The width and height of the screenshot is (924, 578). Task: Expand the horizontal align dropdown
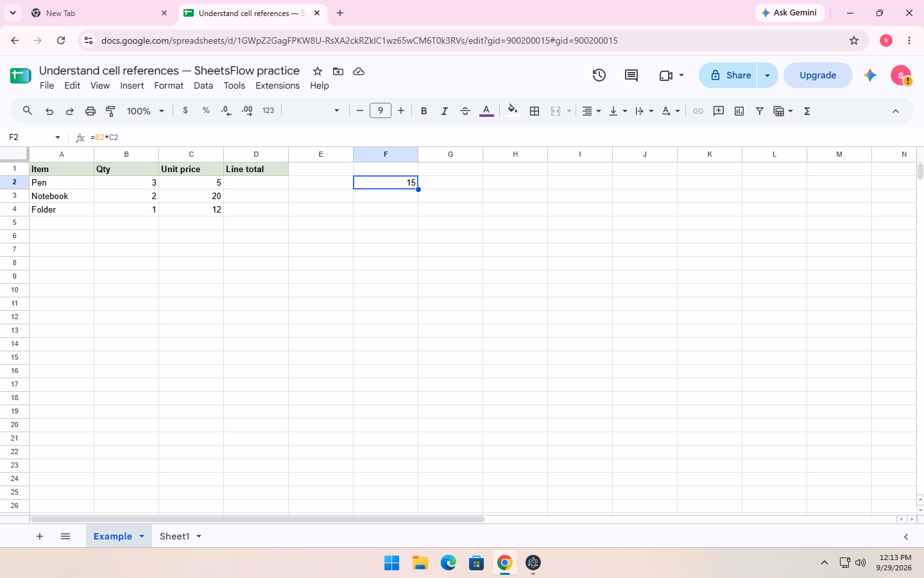point(592,111)
